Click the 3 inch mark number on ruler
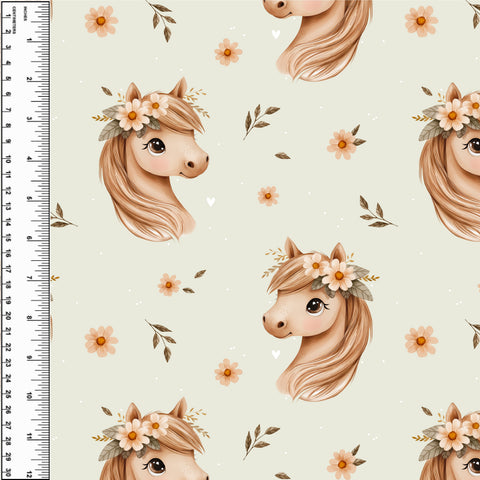Image resolution: width=480 pixels, height=480 pixels. (29, 119)
